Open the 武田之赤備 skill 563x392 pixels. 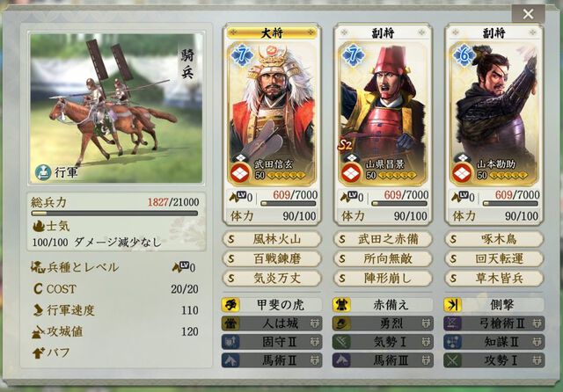(384, 239)
